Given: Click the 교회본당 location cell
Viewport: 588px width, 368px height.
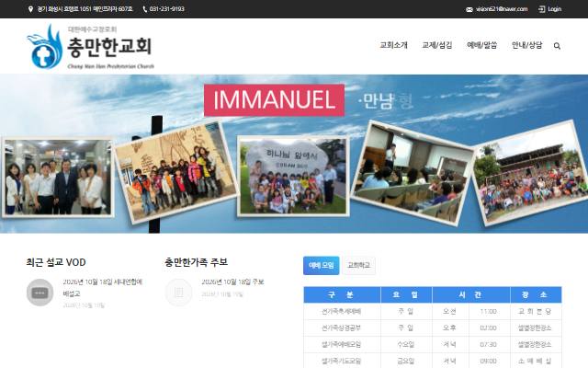Looking at the screenshot, I should [536, 311].
